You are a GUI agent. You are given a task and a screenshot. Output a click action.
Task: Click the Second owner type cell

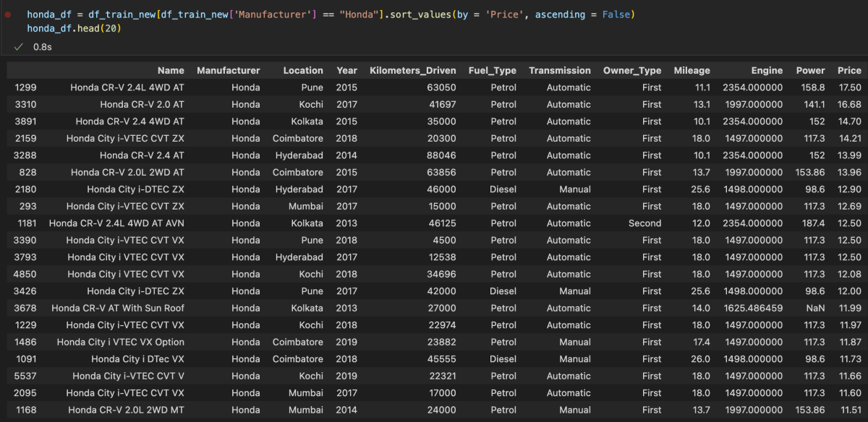(x=644, y=223)
